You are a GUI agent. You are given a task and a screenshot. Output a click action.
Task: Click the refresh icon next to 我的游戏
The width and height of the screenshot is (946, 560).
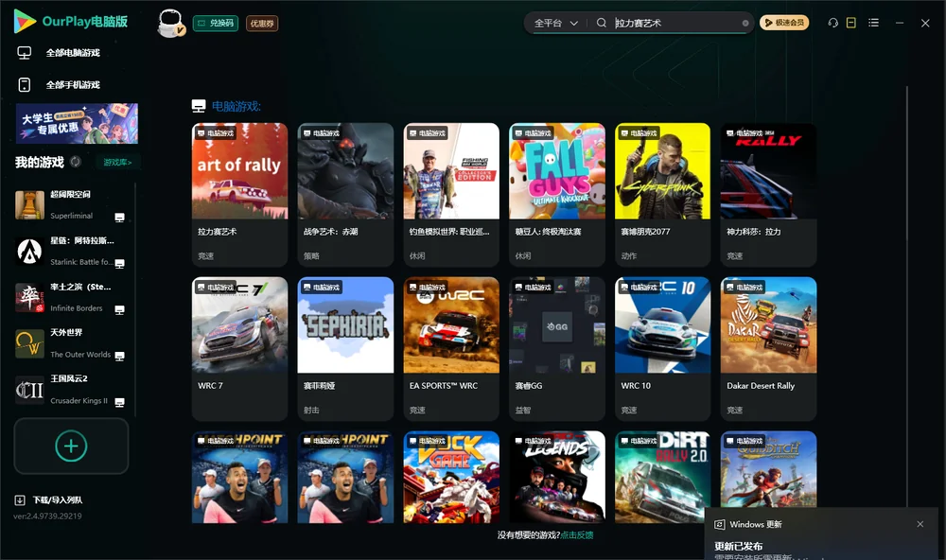point(76,162)
